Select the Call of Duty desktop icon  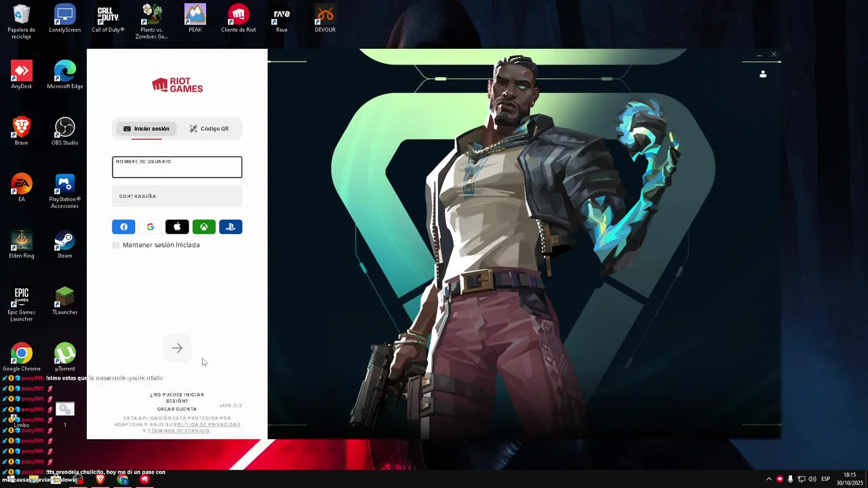[108, 19]
